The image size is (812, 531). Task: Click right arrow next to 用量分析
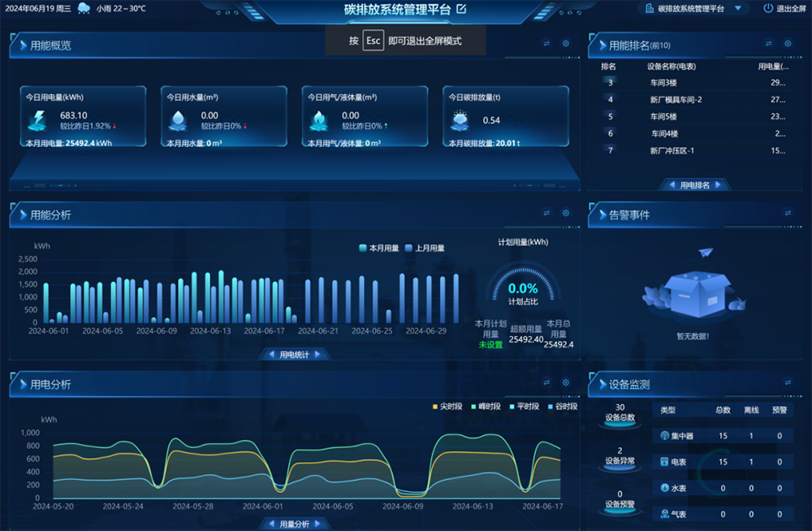(x=317, y=525)
